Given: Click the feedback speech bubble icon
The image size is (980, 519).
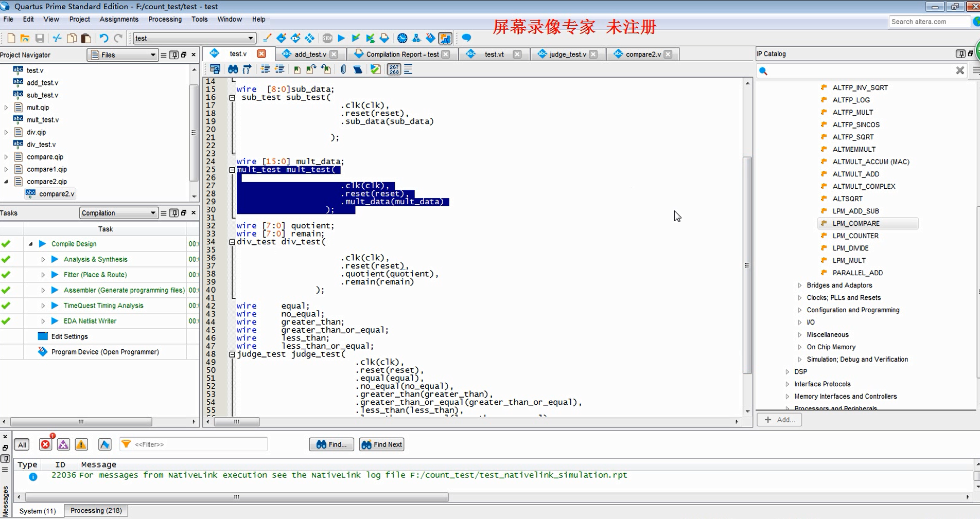Looking at the screenshot, I should (466, 38).
